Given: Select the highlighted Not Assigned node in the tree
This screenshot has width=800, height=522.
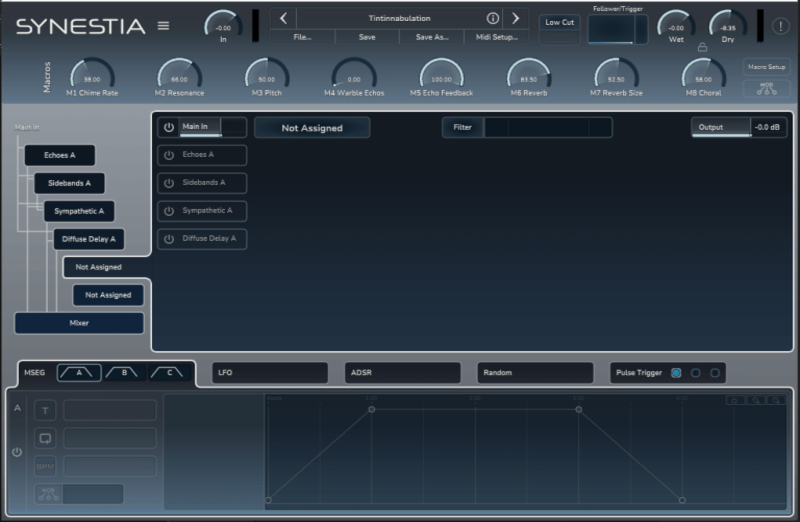Looking at the screenshot, I should 98,267.
